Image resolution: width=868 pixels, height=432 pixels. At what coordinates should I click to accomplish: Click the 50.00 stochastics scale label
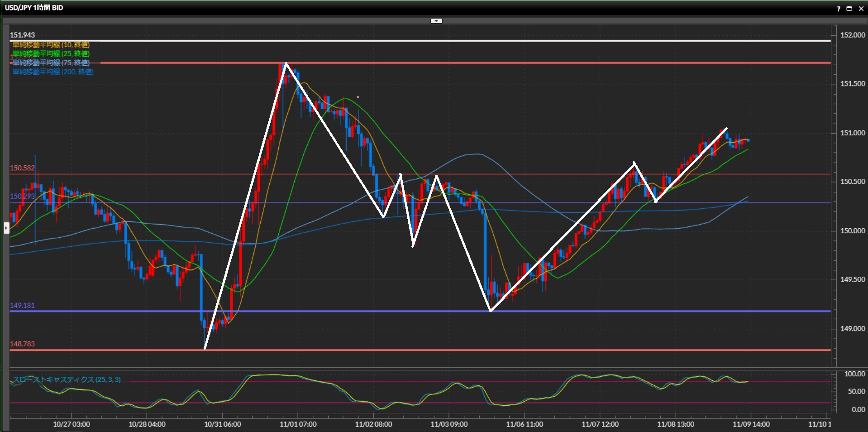(856, 392)
